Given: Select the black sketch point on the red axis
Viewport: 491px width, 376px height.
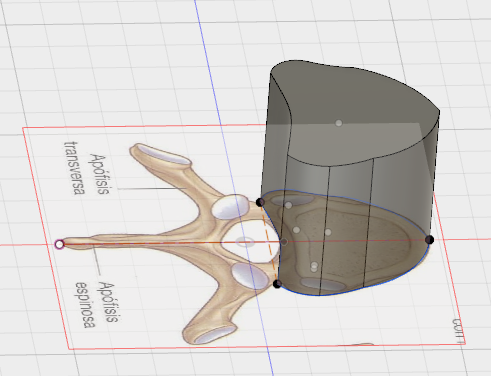Looking at the screenshot, I should [430, 239].
